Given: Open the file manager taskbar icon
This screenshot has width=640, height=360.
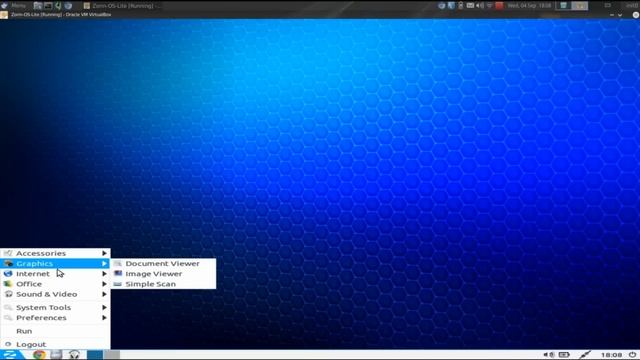Looking at the screenshot, I should 56,355.
